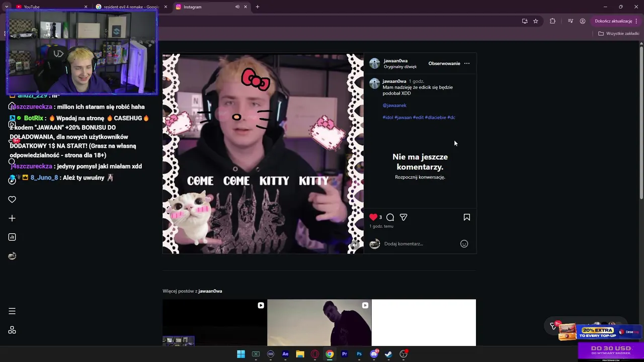The height and width of the screenshot is (362, 644).
Task: Click the play reel video area
Action: tap(263, 154)
